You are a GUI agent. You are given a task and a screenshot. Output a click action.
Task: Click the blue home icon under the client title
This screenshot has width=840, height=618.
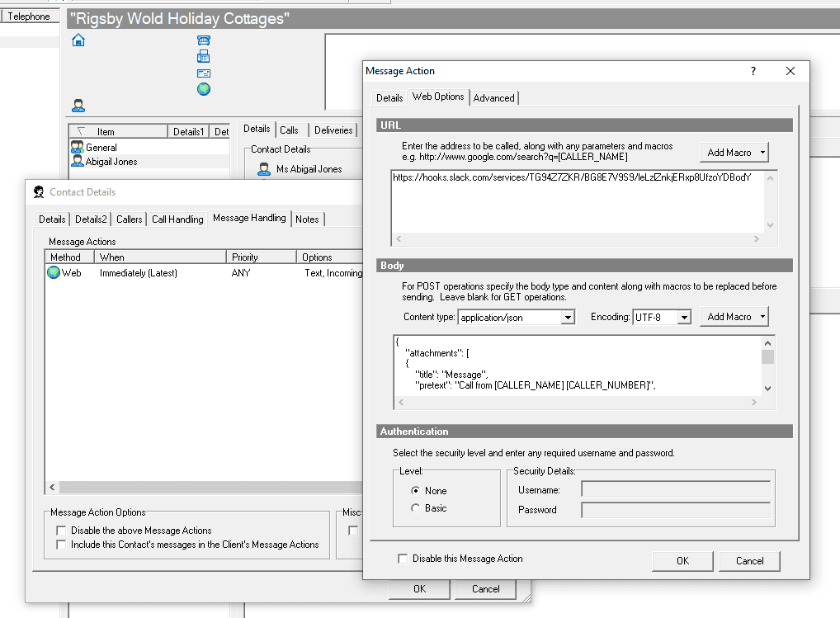(78, 40)
